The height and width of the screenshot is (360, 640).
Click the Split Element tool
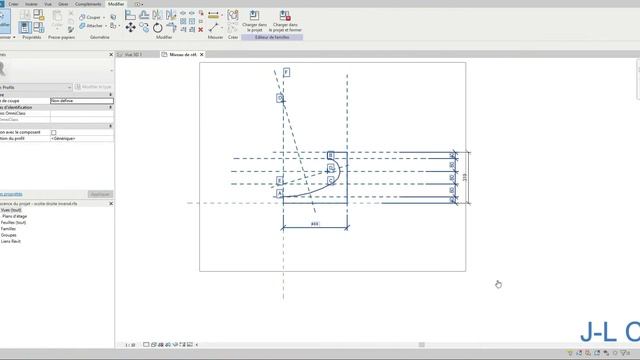[x=183, y=13]
